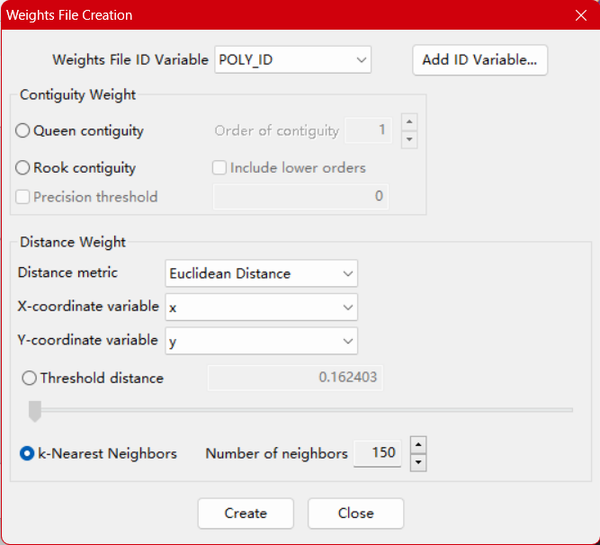Viewport: 600px width, 545px height.
Task: Select Queen contiguity option
Action: (x=23, y=131)
